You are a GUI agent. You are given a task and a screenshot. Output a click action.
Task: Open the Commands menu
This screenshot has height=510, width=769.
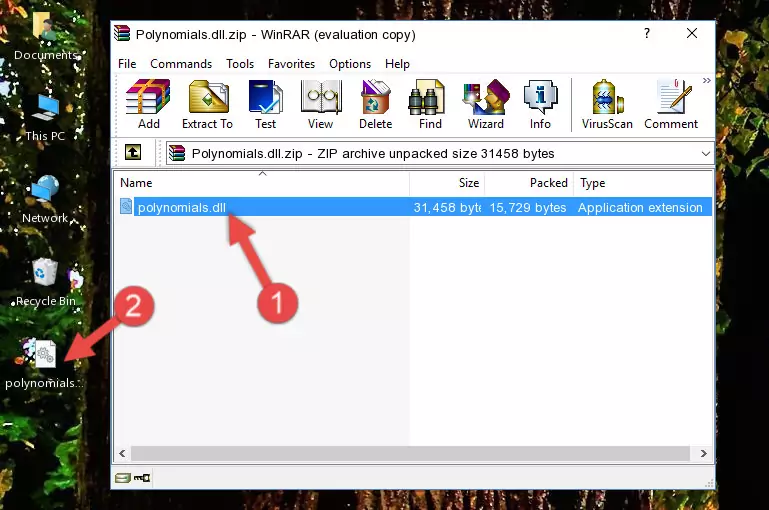[181, 64]
